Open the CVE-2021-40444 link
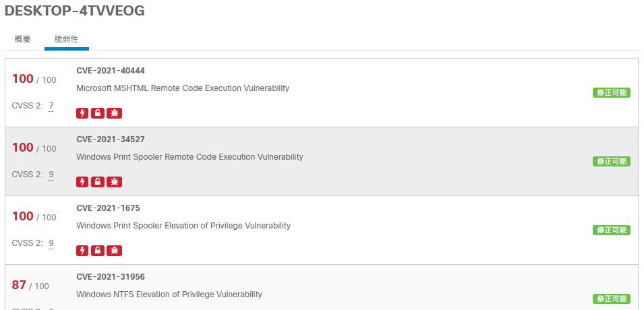The image size is (644, 310). tap(111, 71)
